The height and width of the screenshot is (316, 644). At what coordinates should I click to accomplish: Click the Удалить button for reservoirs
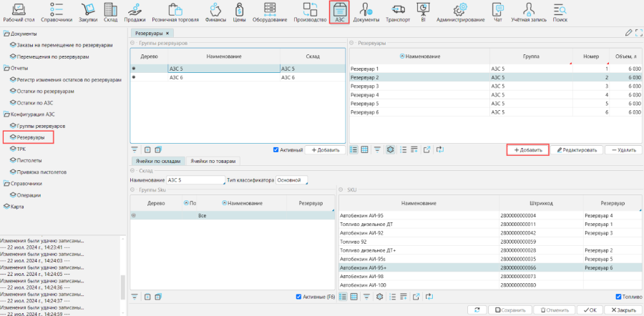point(623,150)
